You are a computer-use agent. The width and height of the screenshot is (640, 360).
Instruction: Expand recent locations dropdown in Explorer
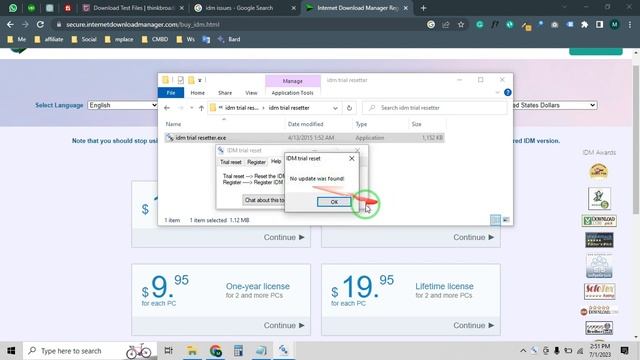point(191,108)
